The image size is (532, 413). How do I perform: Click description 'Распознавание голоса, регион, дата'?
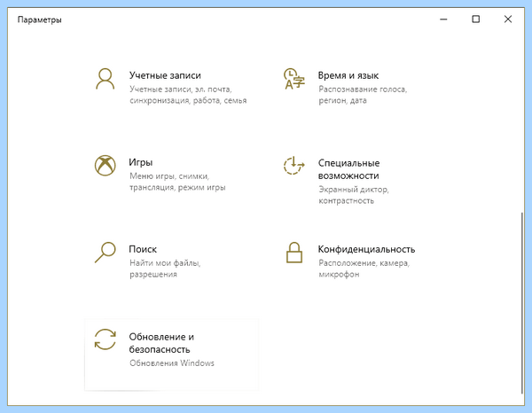pos(363,95)
